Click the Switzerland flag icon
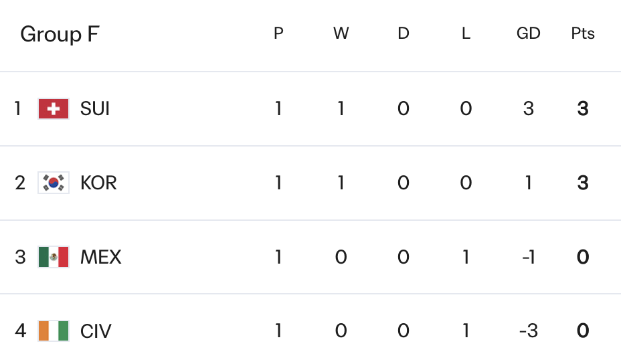This screenshot has height=364, width=621. pos(54,108)
